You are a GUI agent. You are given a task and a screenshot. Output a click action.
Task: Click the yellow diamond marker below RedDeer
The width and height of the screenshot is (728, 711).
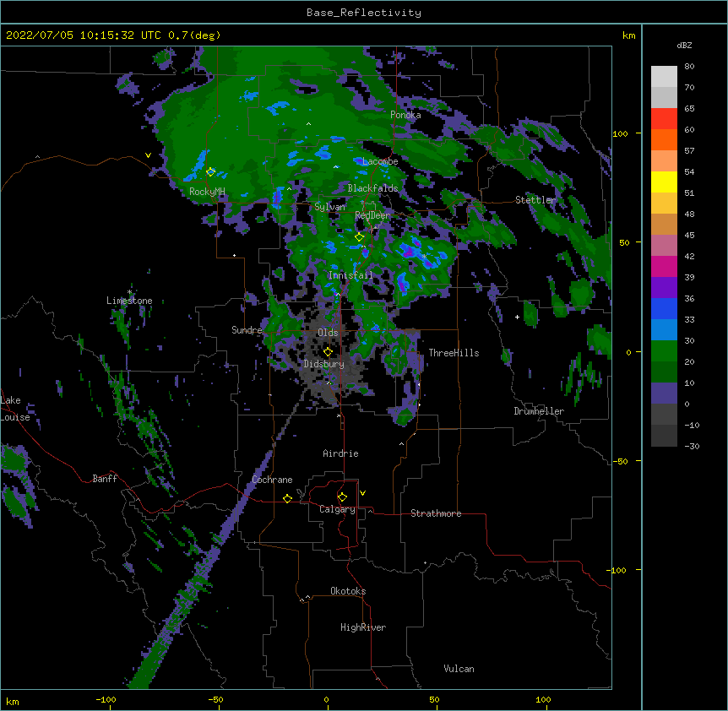(x=360, y=237)
